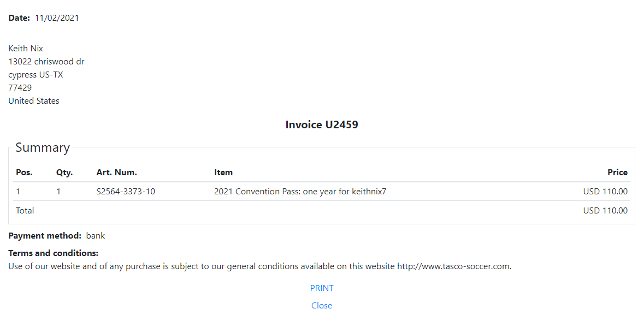644x321 pixels.
Task: Click the Price column header
Action: point(618,173)
